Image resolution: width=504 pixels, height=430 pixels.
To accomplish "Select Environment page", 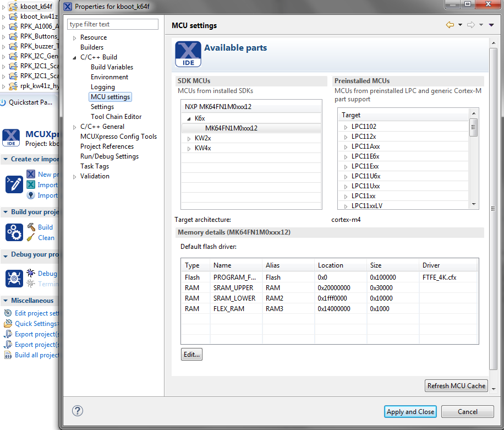I will pyautogui.click(x=109, y=77).
